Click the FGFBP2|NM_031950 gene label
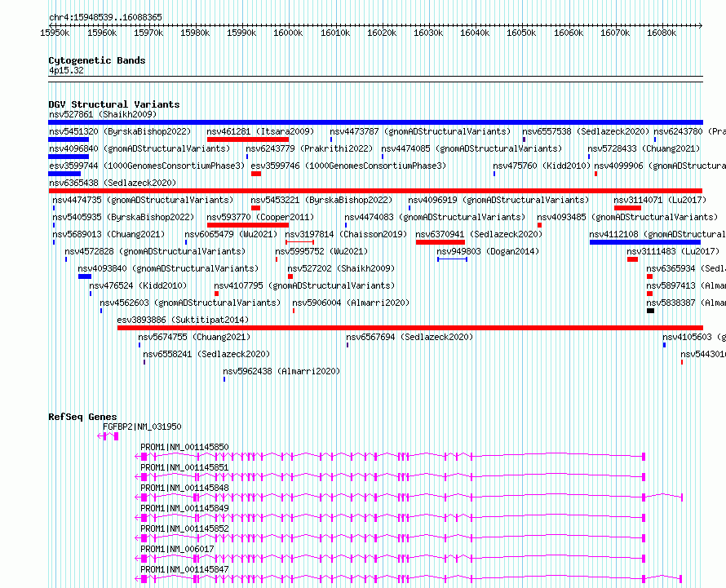Viewport: 726px width, 588px height. [x=142, y=427]
